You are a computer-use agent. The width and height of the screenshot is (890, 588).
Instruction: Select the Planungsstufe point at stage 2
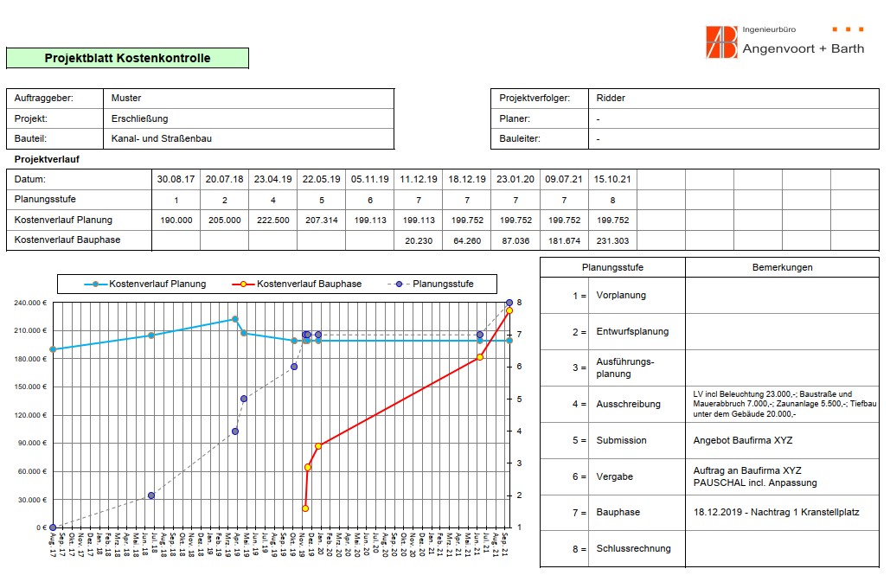tap(151, 495)
